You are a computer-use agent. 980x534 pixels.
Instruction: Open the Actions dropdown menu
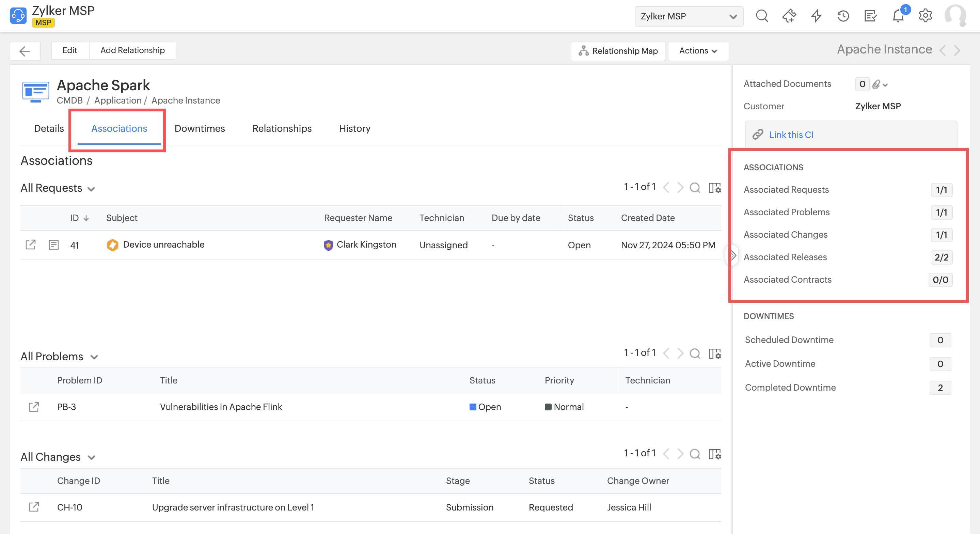(x=698, y=51)
